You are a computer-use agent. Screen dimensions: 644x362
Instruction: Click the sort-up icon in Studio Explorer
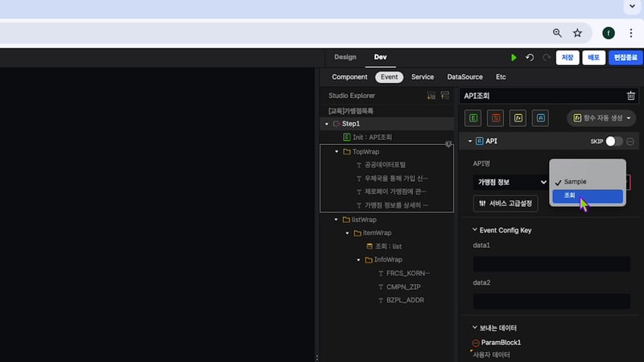click(x=445, y=96)
